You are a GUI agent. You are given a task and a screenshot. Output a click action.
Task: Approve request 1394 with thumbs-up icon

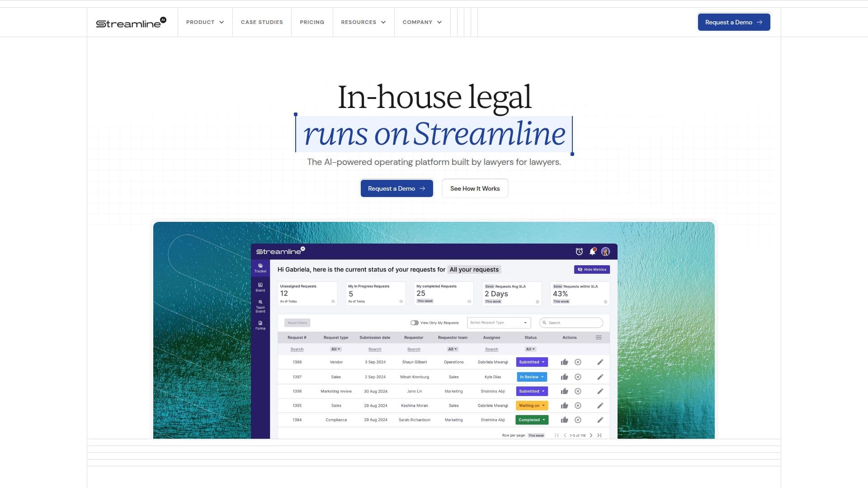[564, 420]
